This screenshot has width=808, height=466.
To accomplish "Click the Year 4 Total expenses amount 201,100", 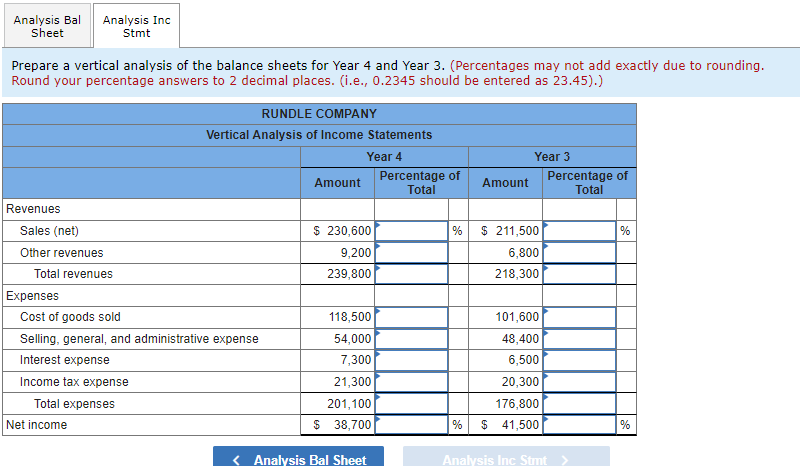I will pyautogui.click(x=349, y=404).
